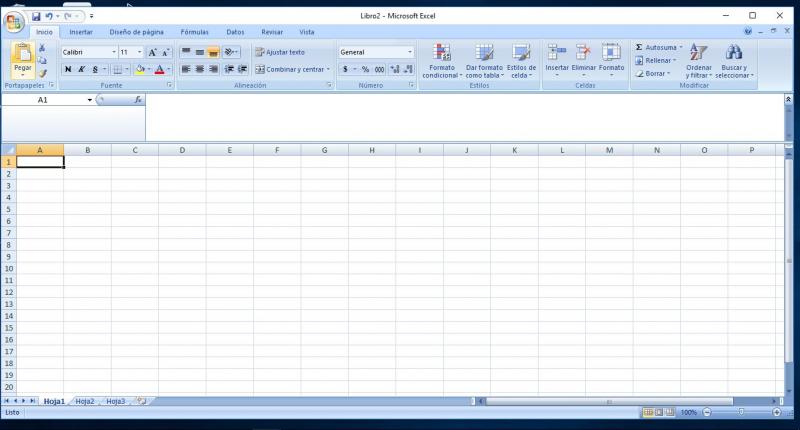
Task: Click the Rellenar button
Action: pyautogui.click(x=656, y=60)
